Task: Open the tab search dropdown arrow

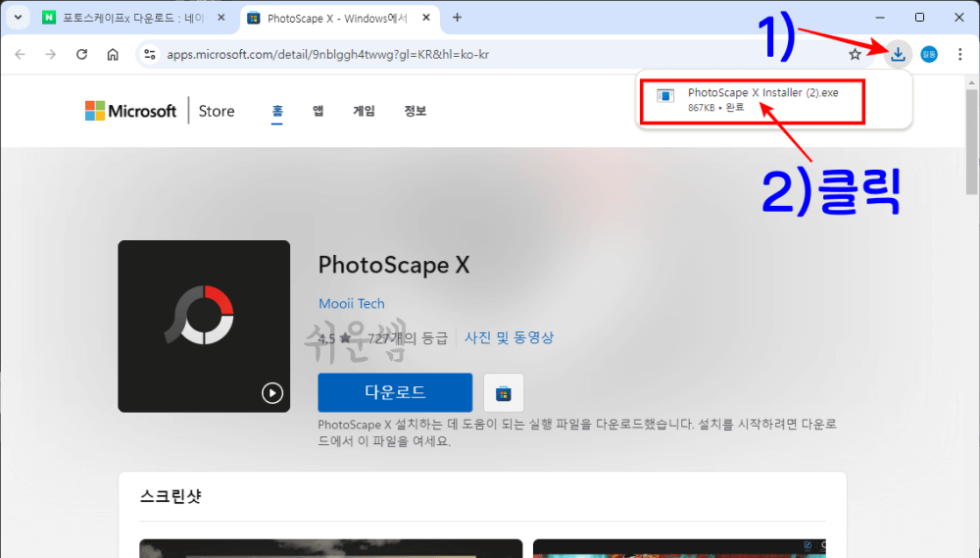Action: point(18,18)
